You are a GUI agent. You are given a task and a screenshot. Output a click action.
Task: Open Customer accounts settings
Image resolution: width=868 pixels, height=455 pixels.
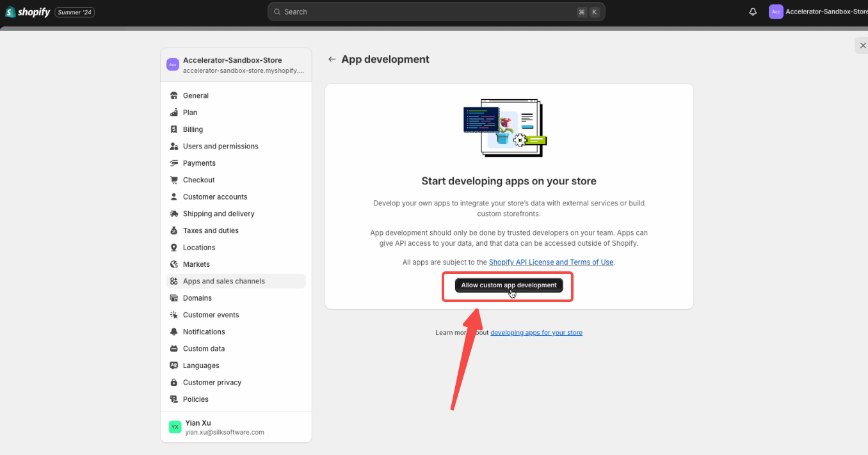pyautogui.click(x=236, y=197)
